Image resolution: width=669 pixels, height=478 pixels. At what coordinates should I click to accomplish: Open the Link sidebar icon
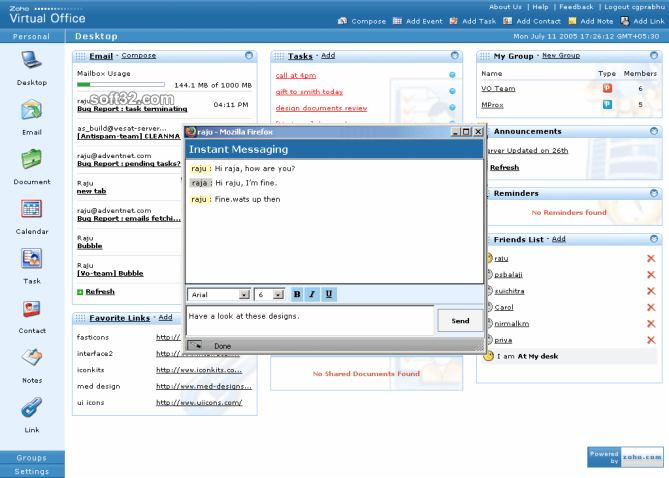coord(32,407)
